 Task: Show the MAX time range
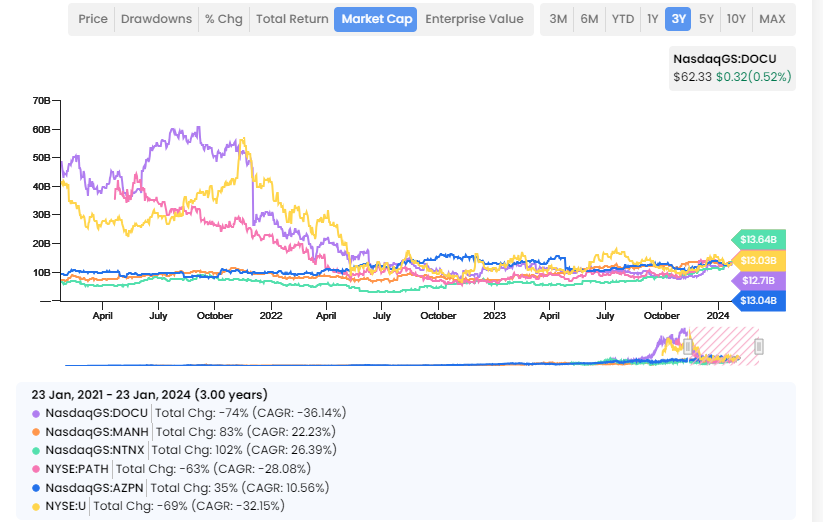[772, 19]
